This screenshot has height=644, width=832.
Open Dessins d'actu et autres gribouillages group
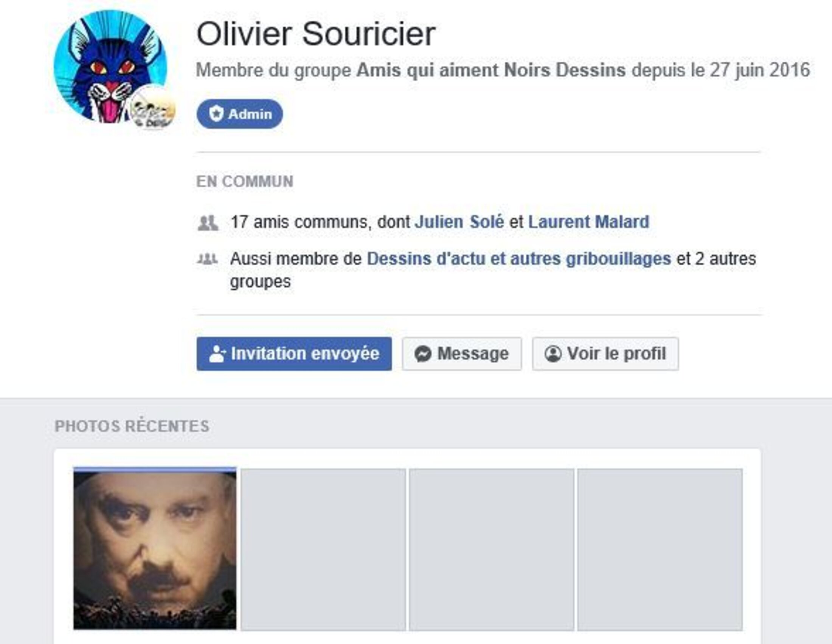pos(519,259)
